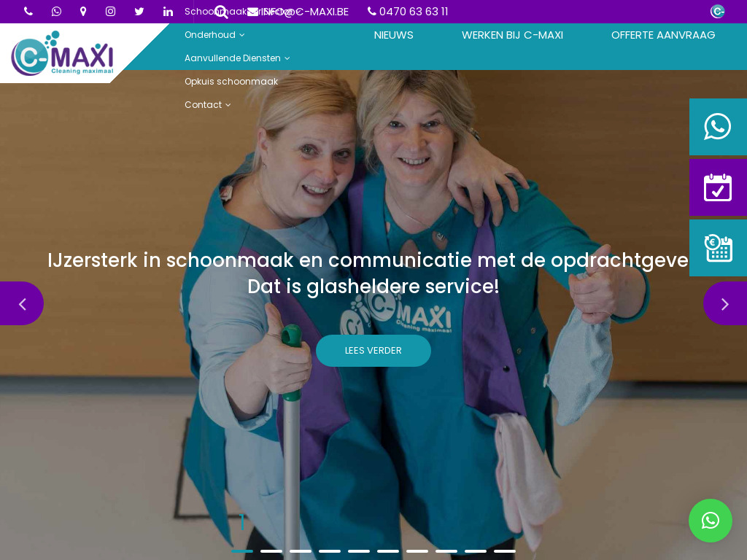The image size is (747, 560).
Task: Click the location pin icon
Action: click(83, 12)
